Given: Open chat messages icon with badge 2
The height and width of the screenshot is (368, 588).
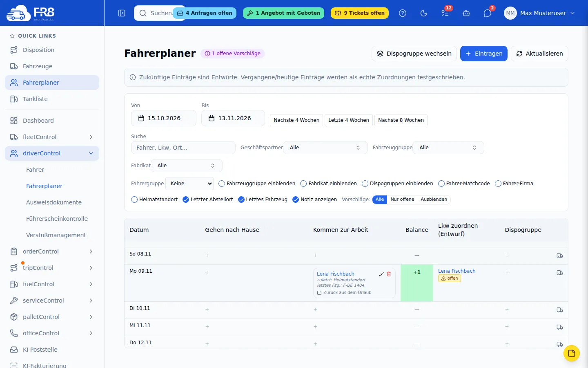Looking at the screenshot, I should 488,13.
